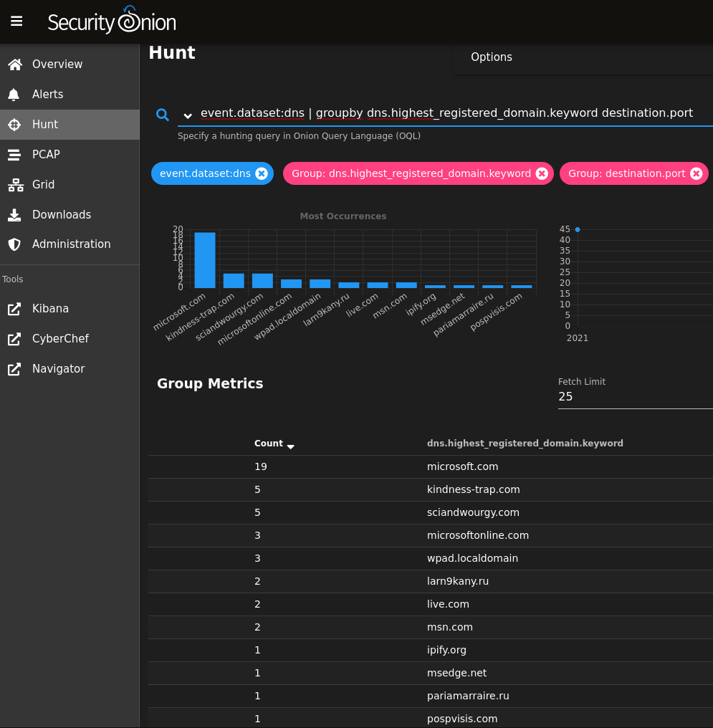
Task: Open the Overview page
Action: pos(70,64)
